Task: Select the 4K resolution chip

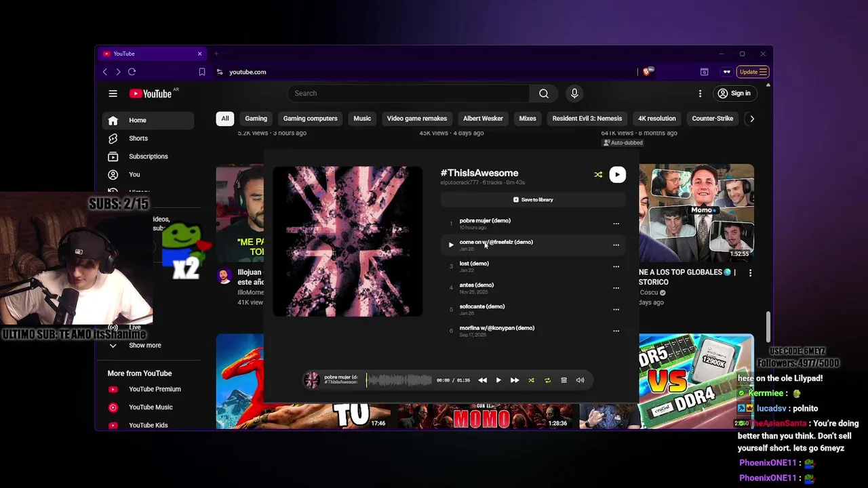Action: pyautogui.click(x=657, y=119)
